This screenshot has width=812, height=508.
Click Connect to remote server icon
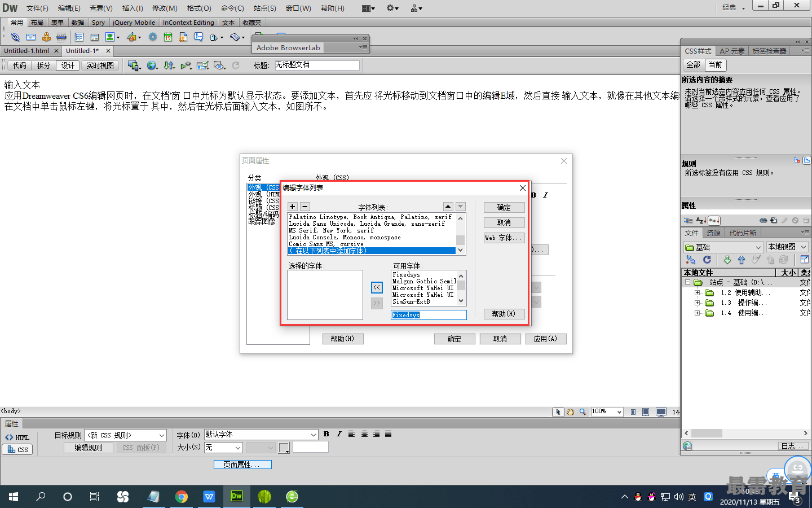(691, 260)
